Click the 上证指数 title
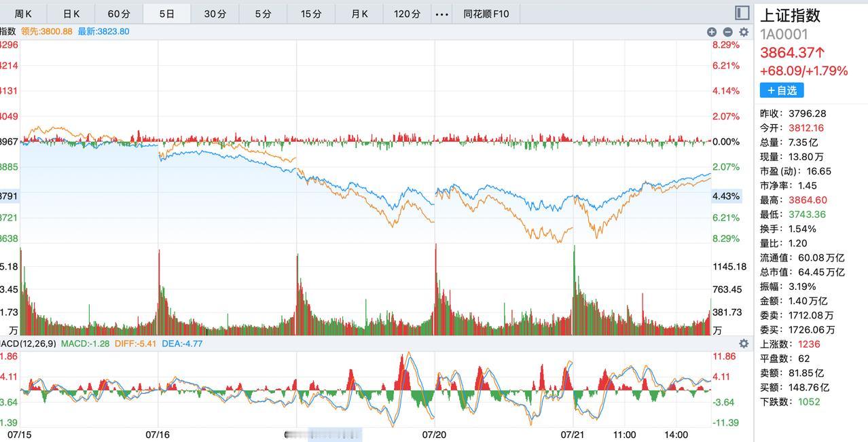868x442 pixels. point(790,16)
